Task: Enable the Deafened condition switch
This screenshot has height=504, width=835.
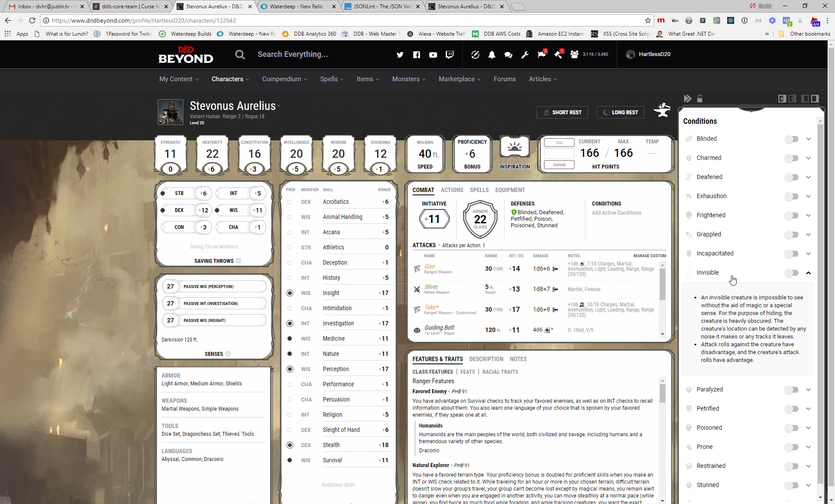Action: [x=792, y=177]
